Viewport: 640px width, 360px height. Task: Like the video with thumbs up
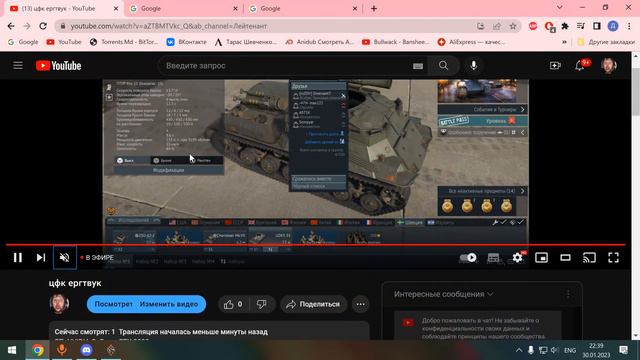pyautogui.click(x=233, y=304)
